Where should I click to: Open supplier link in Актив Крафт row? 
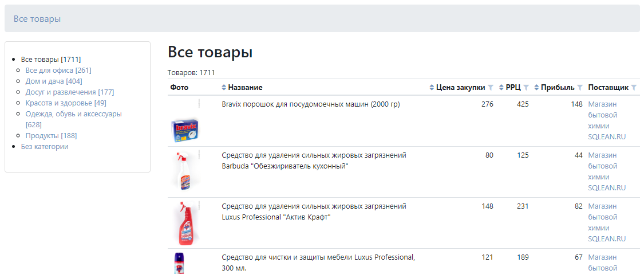607,222
